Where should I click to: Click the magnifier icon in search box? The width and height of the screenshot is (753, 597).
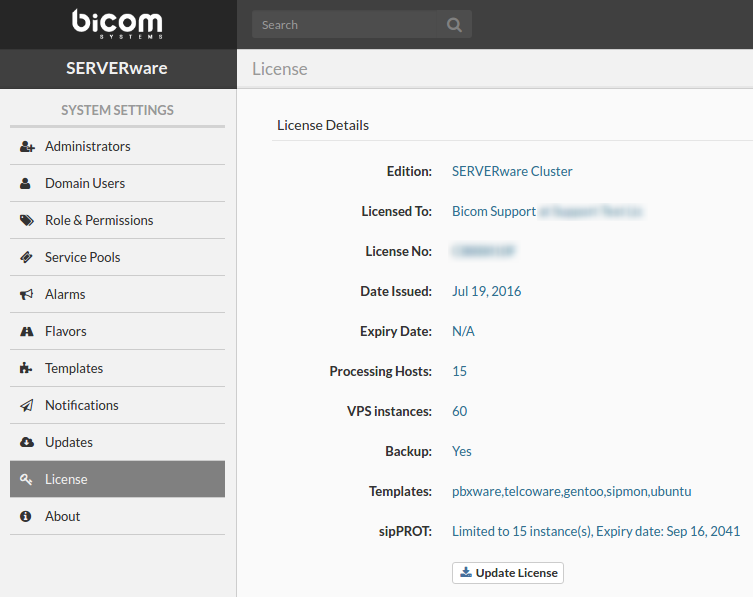[454, 25]
